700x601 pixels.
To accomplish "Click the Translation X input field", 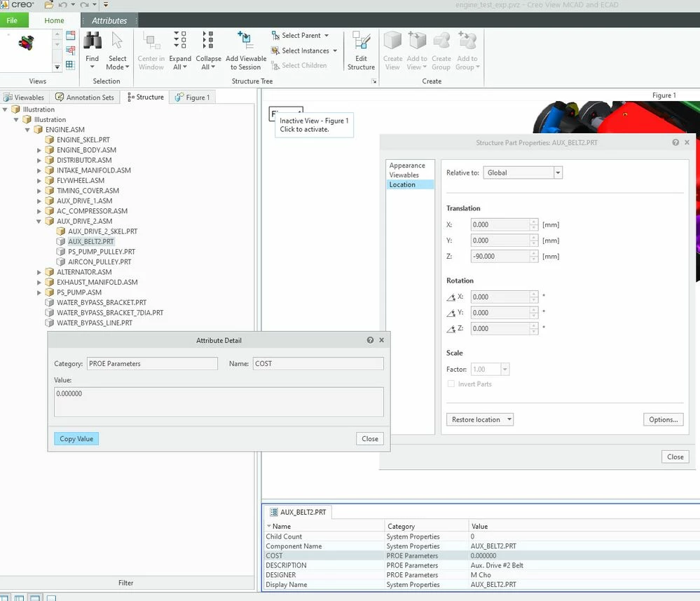I will point(500,224).
